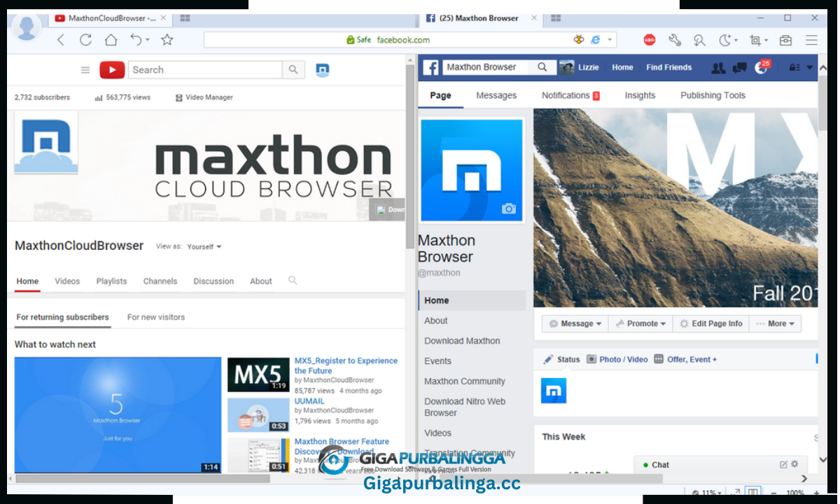Image resolution: width=840 pixels, height=504 pixels.
Task: Open Facebook Notifications tab with 3 badge
Action: [x=570, y=95]
